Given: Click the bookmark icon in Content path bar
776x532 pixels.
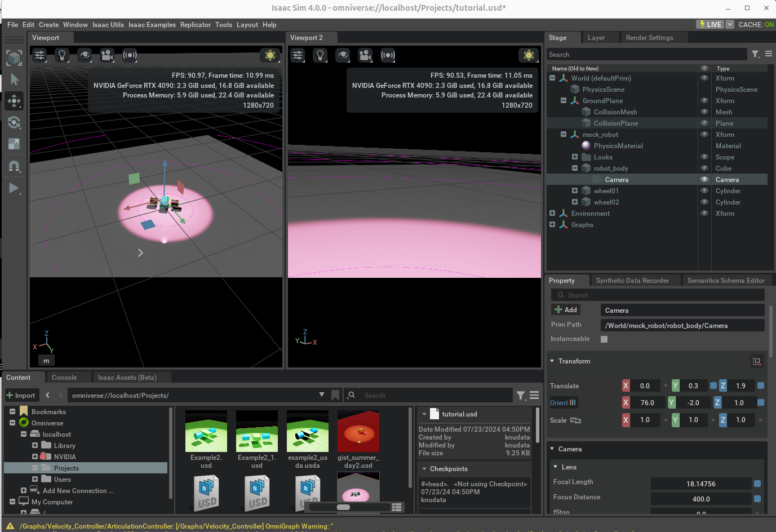Looking at the screenshot, I should [335, 395].
